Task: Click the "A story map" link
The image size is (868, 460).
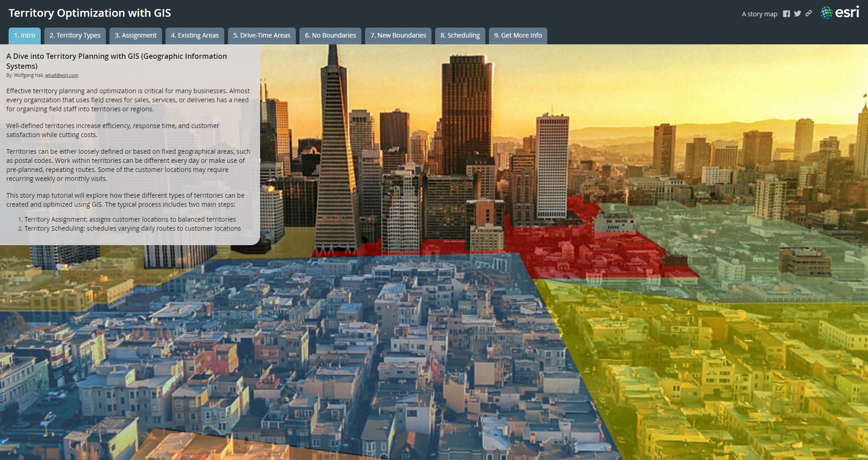Action: point(759,14)
